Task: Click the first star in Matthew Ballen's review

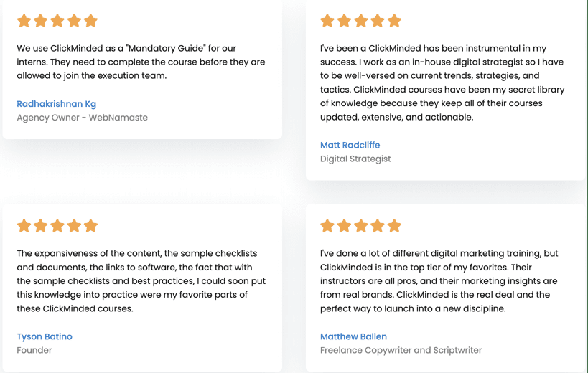Action: click(327, 226)
